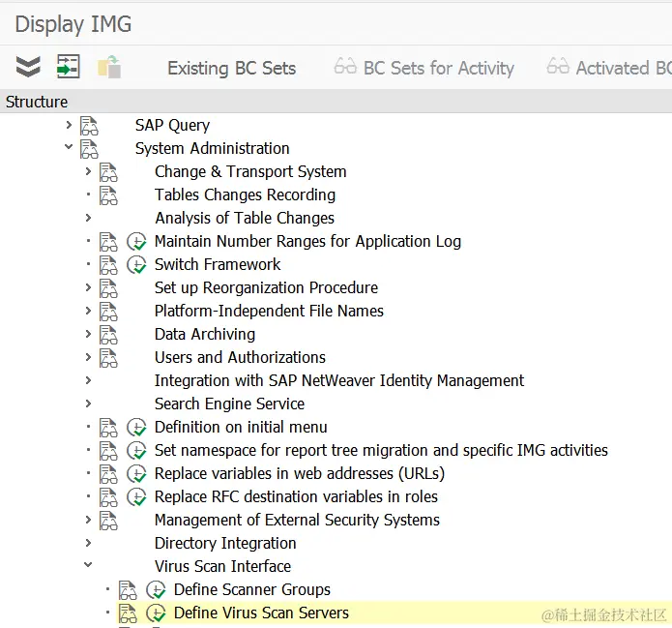Open documentation for Management of External Security Systems
The width and height of the screenshot is (672, 628).
coord(108,521)
